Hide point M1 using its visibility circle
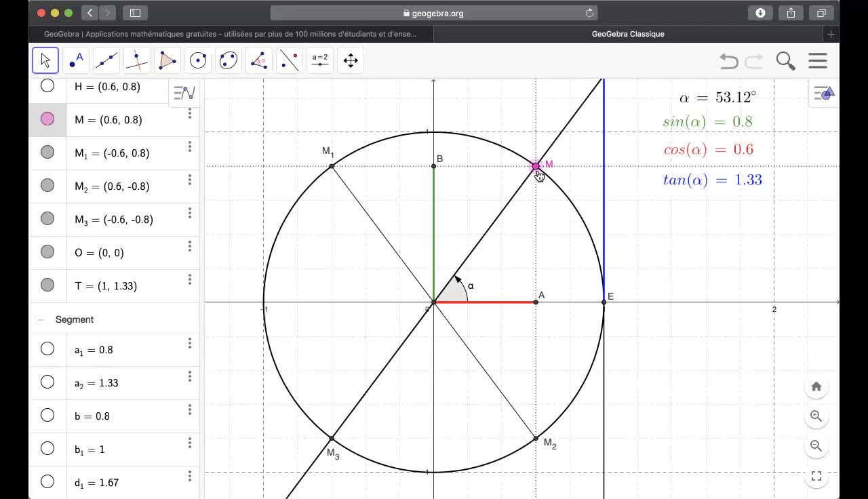 point(47,152)
